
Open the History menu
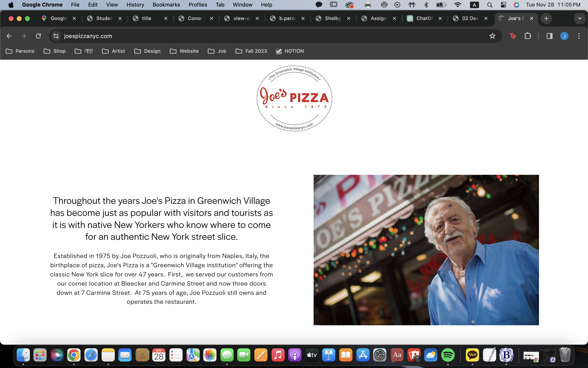tap(135, 5)
